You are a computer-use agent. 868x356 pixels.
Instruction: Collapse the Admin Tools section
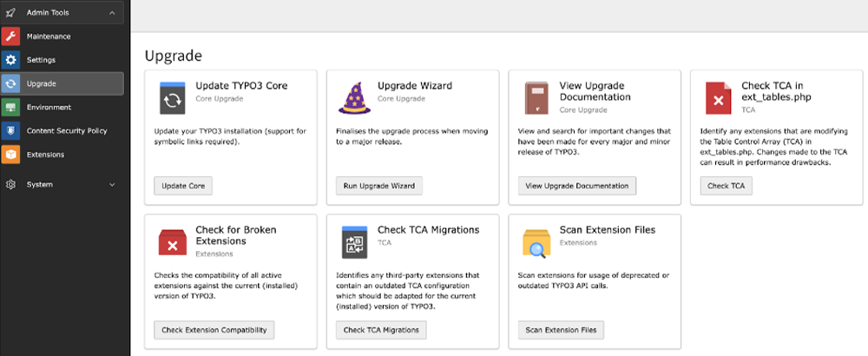tap(112, 12)
